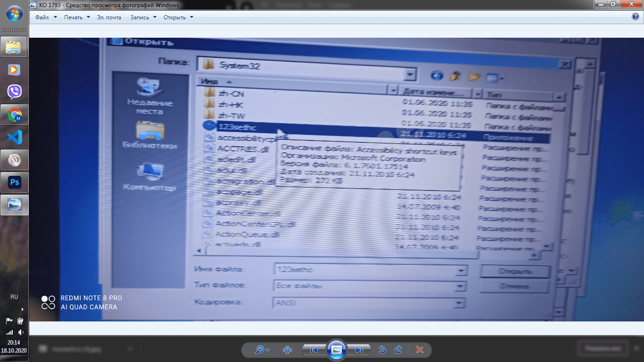
Task: Click the Эл. почта toolbar item
Action: [109, 17]
